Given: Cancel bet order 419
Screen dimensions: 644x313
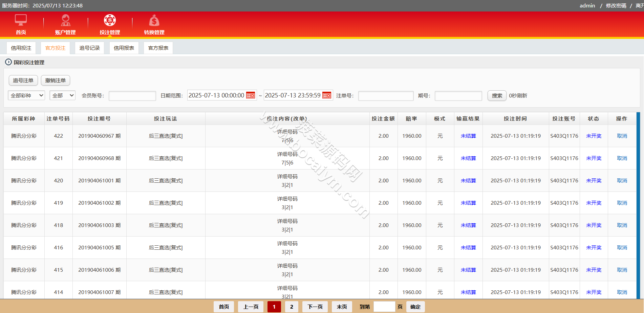Looking at the screenshot, I should (622, 203).
